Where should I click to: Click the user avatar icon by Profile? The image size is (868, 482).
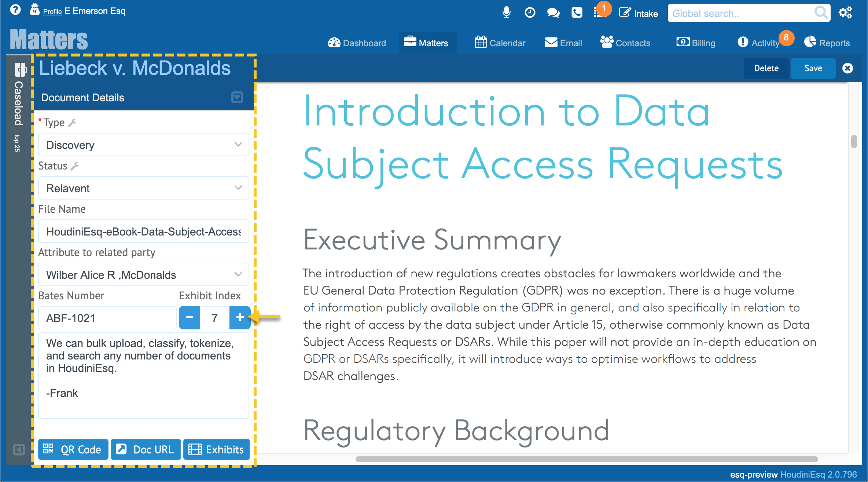point(34,10)
